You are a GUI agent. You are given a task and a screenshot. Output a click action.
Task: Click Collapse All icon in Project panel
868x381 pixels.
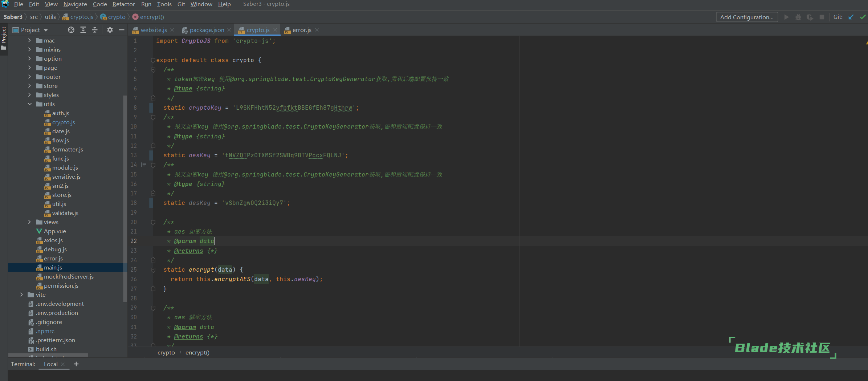95,30
